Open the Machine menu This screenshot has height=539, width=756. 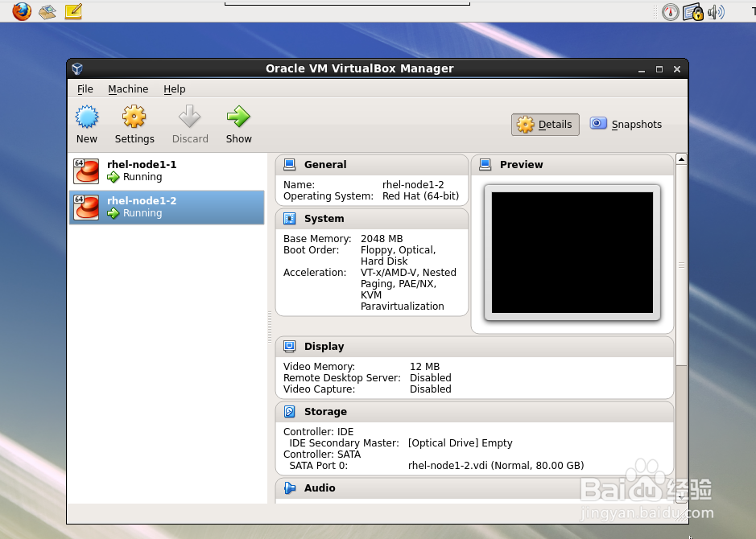point(128,89)
